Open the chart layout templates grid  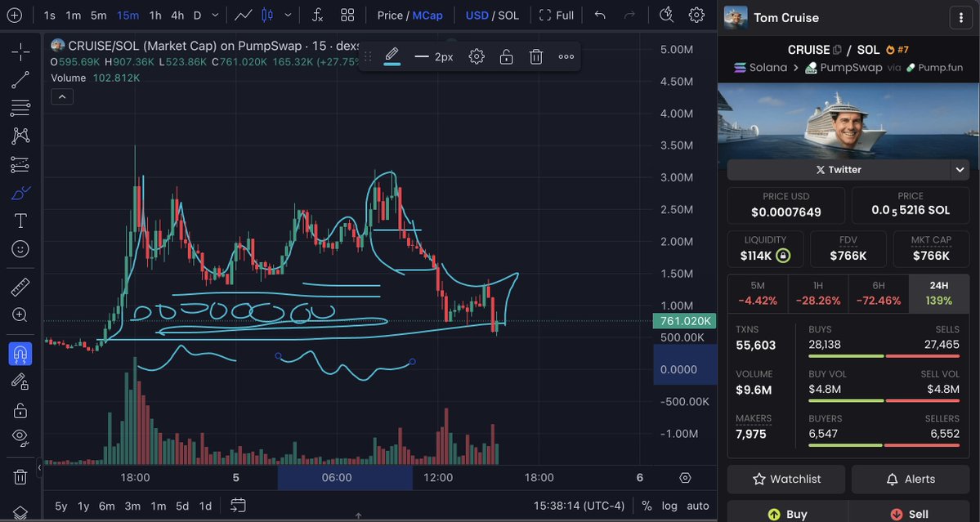tap(347, 15)
